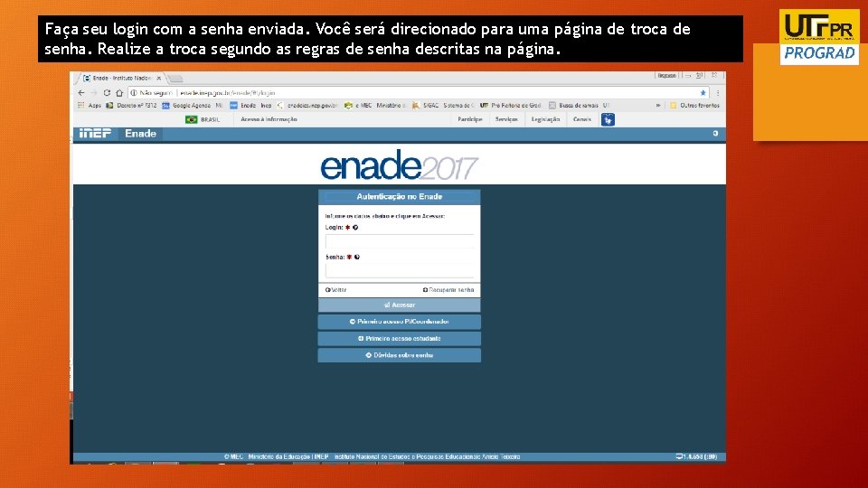868x488 pixels.
Task: Open the Chrome three-dot menu
Action: 718,93
